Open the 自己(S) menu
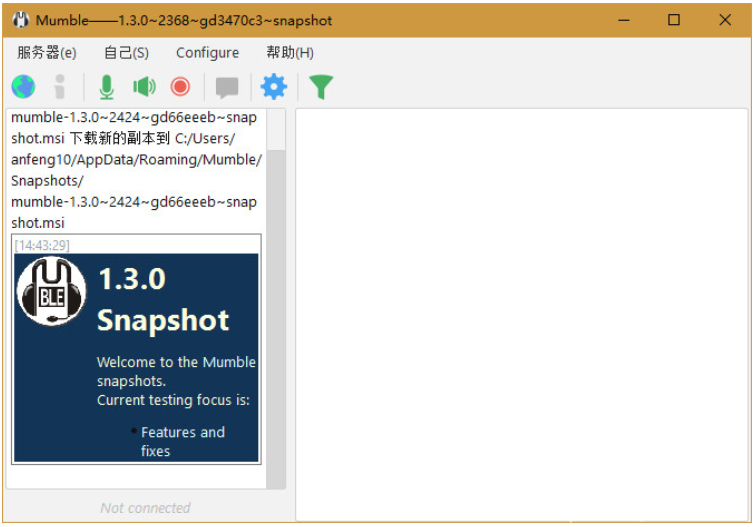The width and height of the screenshot is (755, 527). tap(127, 53)
